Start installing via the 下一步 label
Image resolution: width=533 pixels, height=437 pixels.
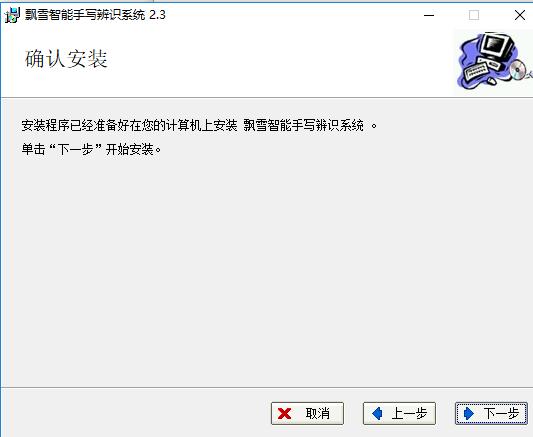[501, 414]
